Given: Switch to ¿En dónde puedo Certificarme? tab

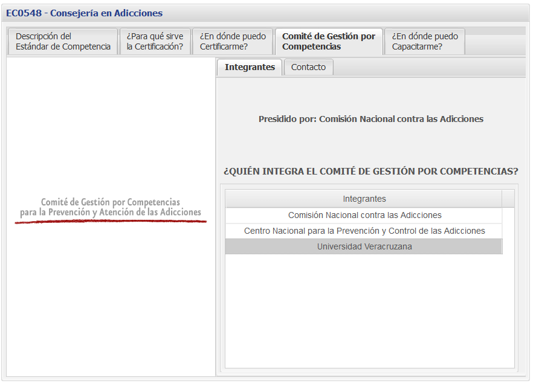Looking at the screenshot, I should click(x=233, y=41).
